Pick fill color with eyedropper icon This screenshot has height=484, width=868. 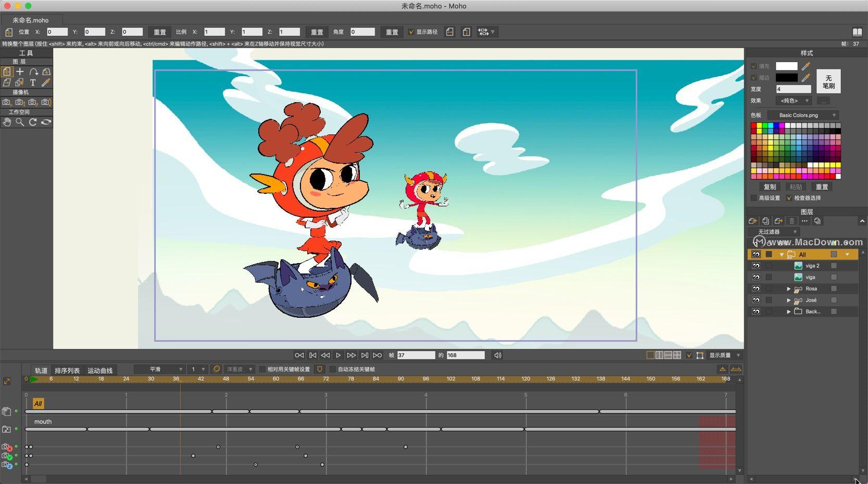(806, 66)
